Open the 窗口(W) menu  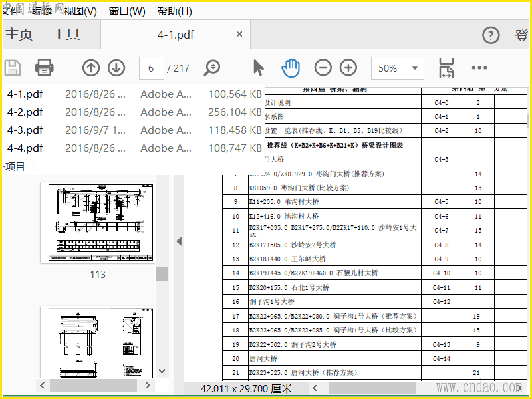coord(127,11)
